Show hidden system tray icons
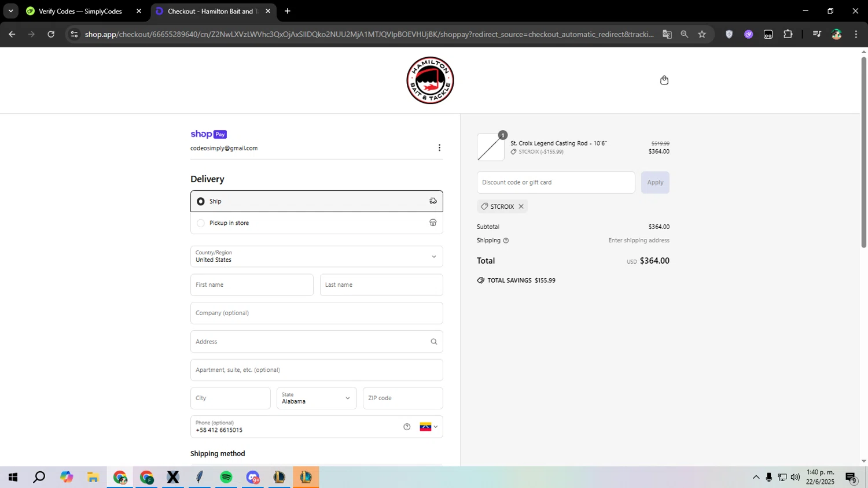The width and height of the screenshot is (868, 488). pos(756,478)
